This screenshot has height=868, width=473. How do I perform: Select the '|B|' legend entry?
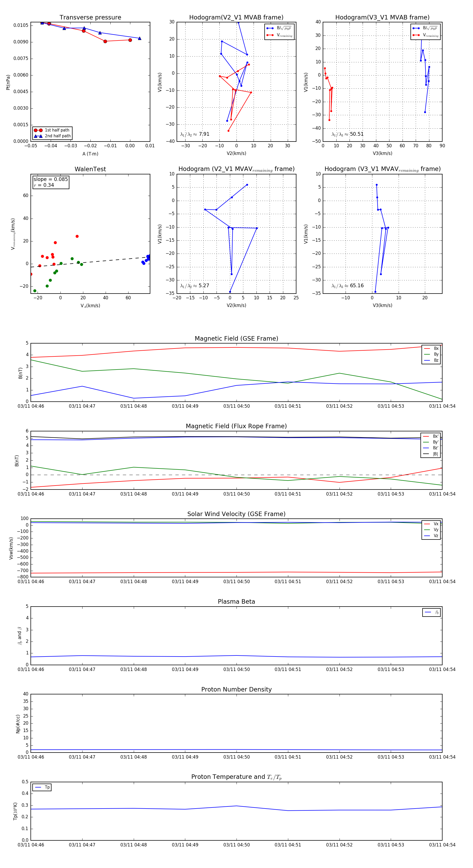[431, 454]
